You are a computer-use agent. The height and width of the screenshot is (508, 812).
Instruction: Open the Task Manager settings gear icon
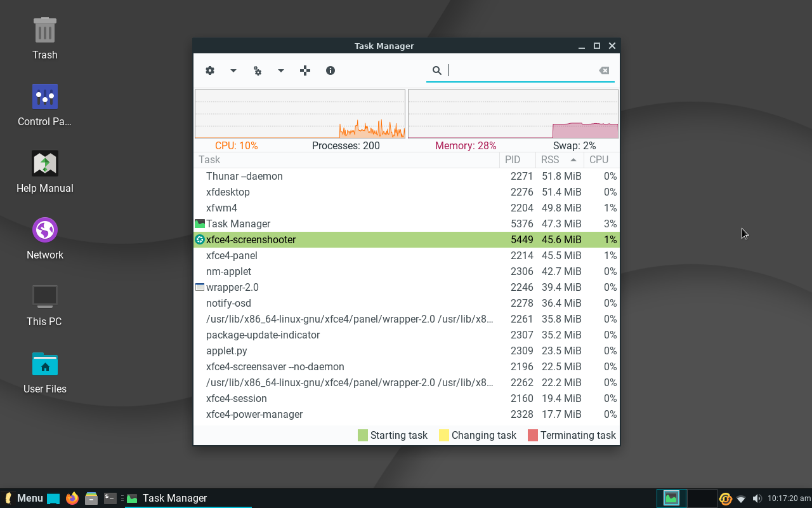[210, 70]
